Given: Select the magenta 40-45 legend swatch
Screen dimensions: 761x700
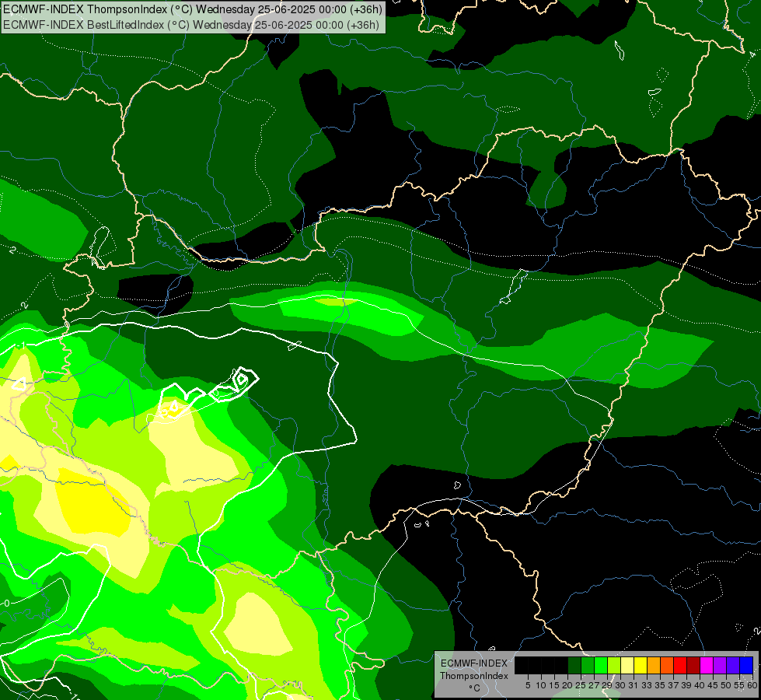Looking at the screenshot, I should [x=706, y=665].
